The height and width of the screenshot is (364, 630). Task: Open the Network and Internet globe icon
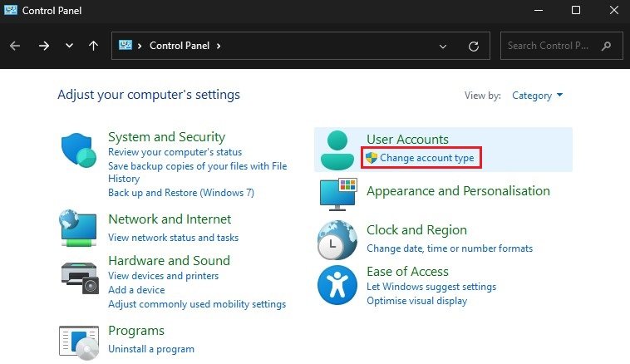point(79,227)
